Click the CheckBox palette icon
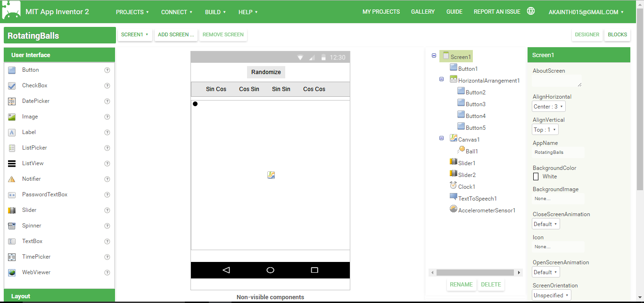Viewport: 644px width, 303px height. coord(12,85)
